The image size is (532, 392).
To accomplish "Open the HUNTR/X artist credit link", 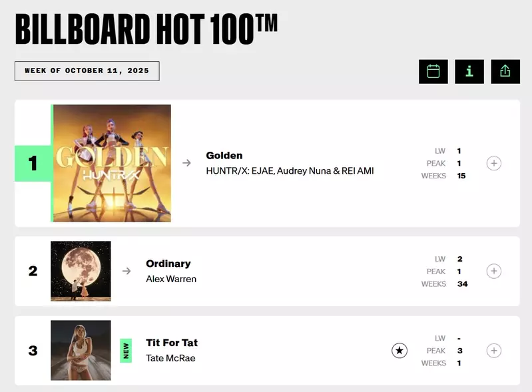I will (x=290, y=171).
